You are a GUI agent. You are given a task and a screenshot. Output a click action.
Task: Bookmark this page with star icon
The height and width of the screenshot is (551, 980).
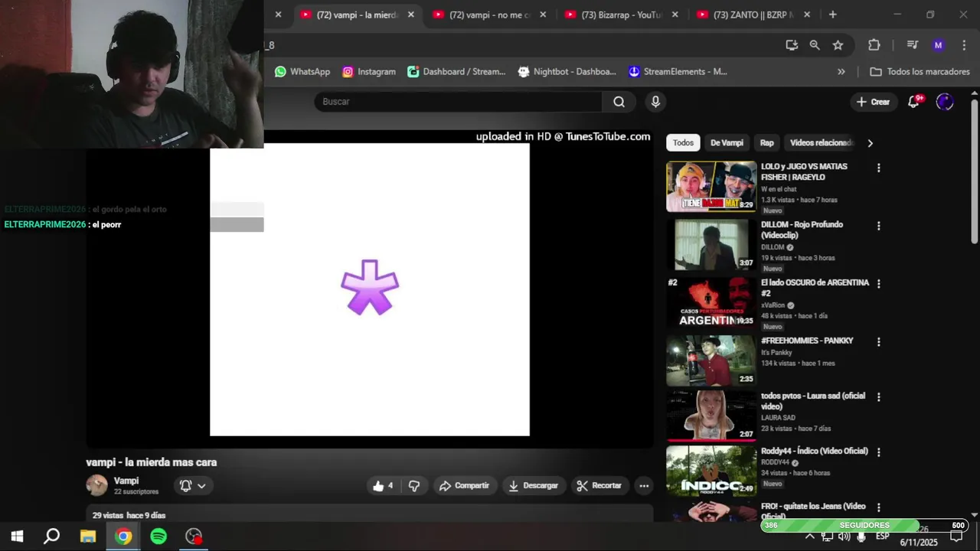tap(838, 45)
